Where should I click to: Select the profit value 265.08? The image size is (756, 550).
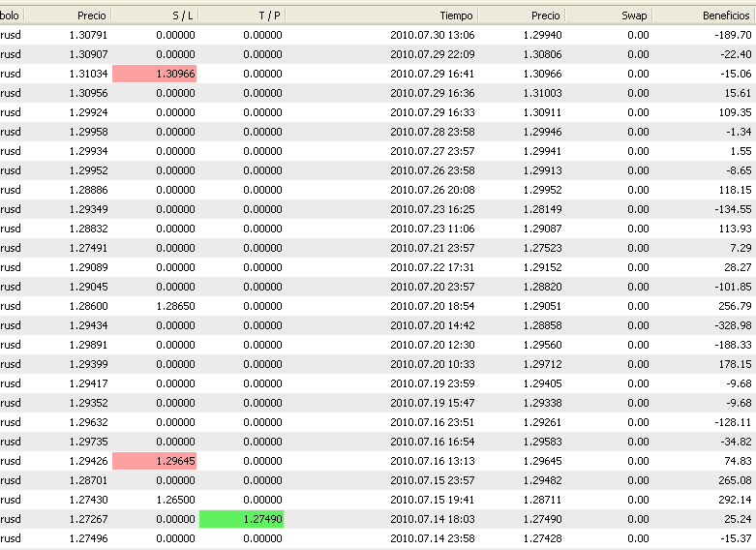736,480
